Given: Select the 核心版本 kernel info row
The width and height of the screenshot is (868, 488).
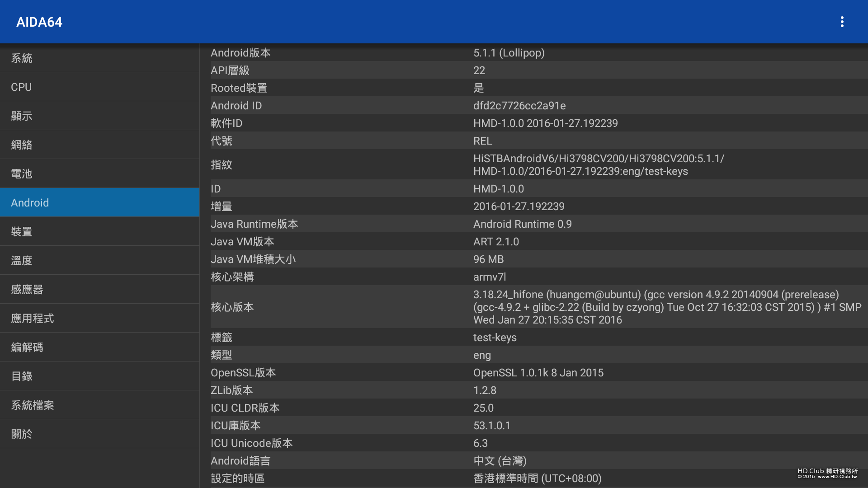Looking at the screenshot, I should pyautogui.click(x=533, y=307).
